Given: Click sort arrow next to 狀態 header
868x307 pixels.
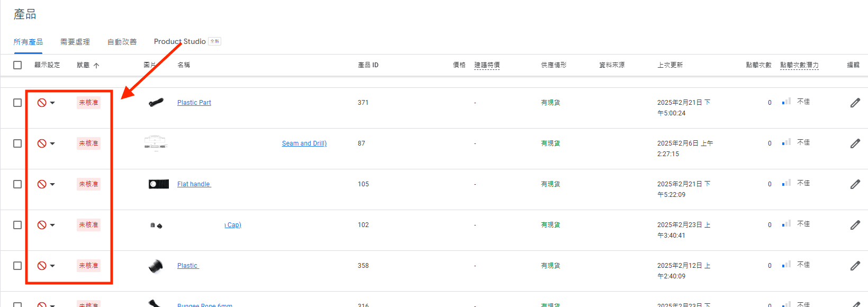Looking at the screenshot, I should [x=96, y=66].
